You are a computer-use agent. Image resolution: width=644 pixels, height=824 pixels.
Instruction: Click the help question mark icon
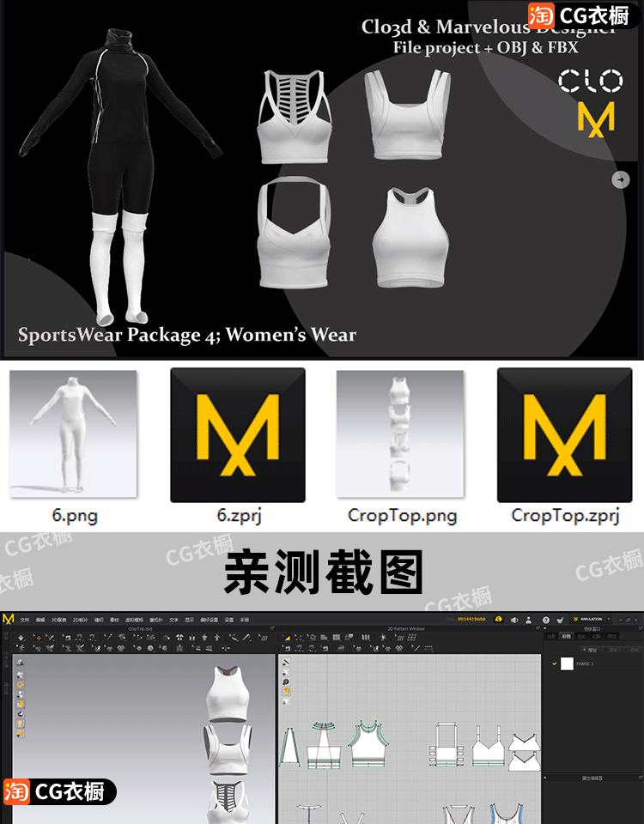(x=546, y=619)
